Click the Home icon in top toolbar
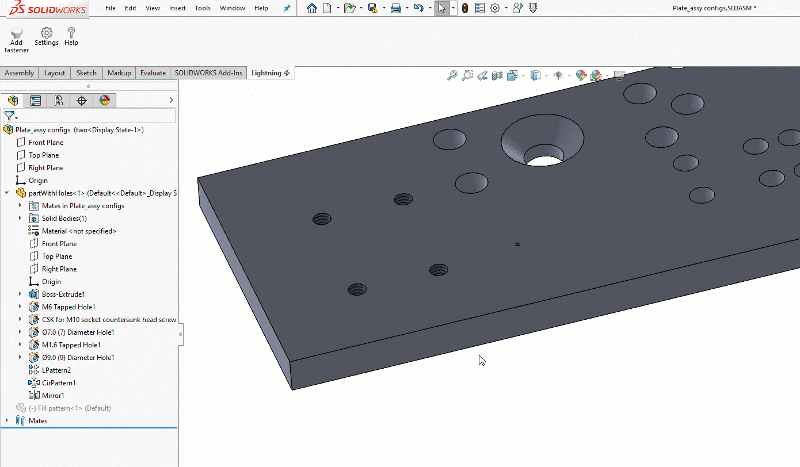The height and width of the screenshot is (467, 800). pyautogui.click(x=312, y=8)
